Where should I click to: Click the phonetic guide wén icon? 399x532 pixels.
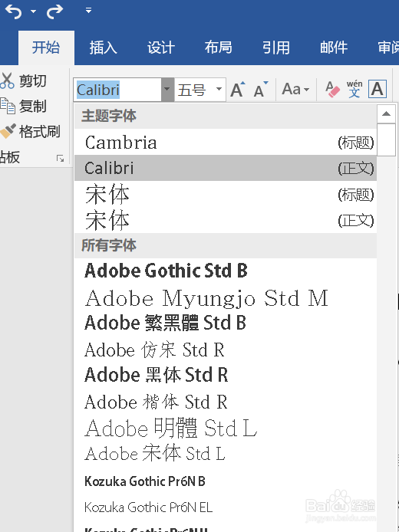[354, 90]
